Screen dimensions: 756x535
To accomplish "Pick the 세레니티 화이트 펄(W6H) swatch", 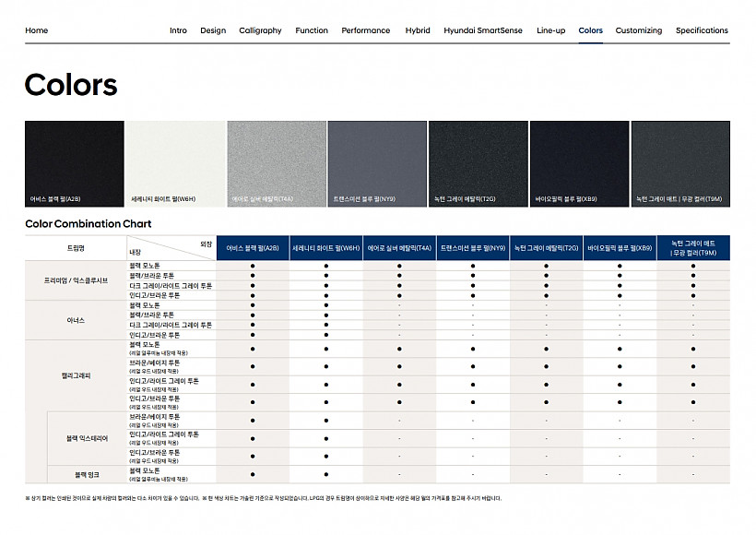I will tap(175, 164).
